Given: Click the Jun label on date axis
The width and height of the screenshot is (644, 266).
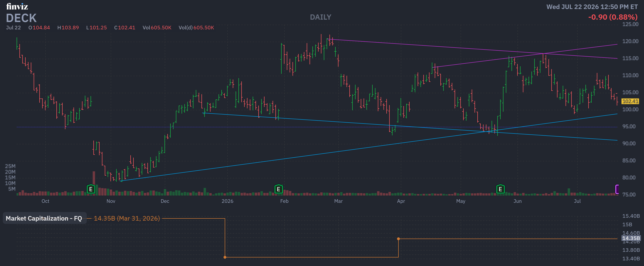Looking at the screenshot, I should pyautogui.click(x=517, y=201).
